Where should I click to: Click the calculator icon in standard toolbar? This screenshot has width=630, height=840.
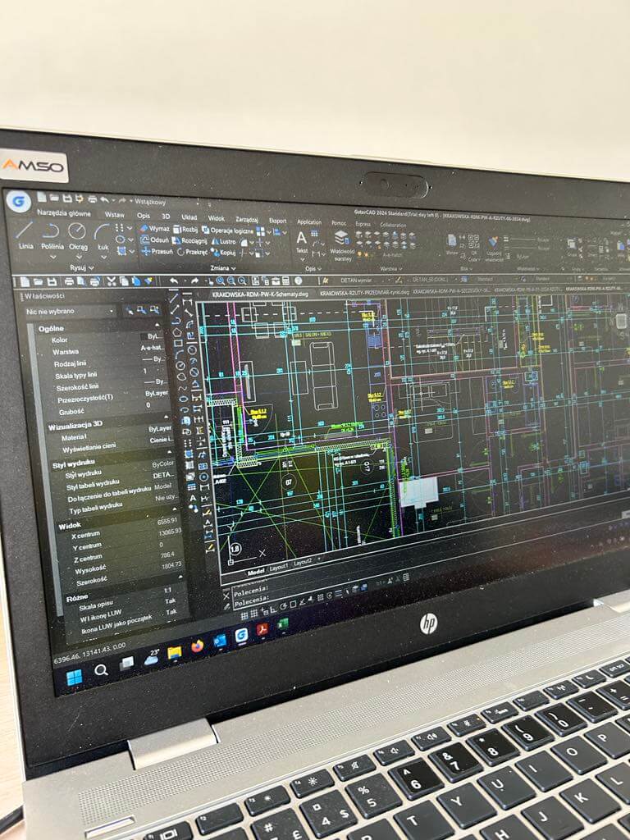point(286,281)
